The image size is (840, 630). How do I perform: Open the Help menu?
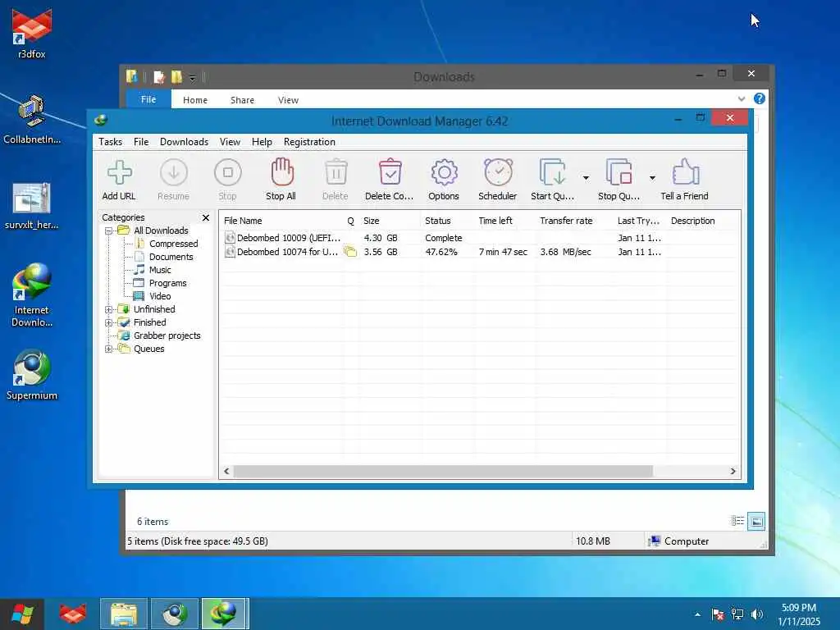[x=262, y=142]
